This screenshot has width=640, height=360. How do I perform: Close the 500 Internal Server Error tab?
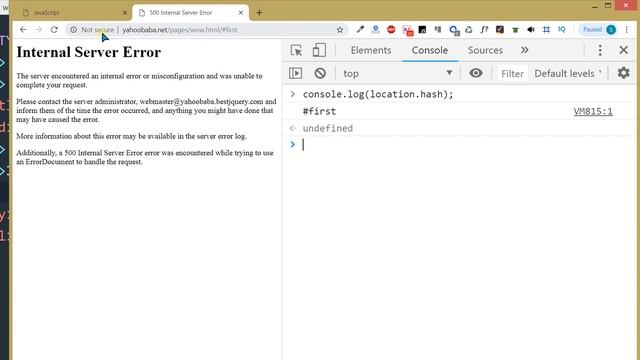[x=241, y=13]
